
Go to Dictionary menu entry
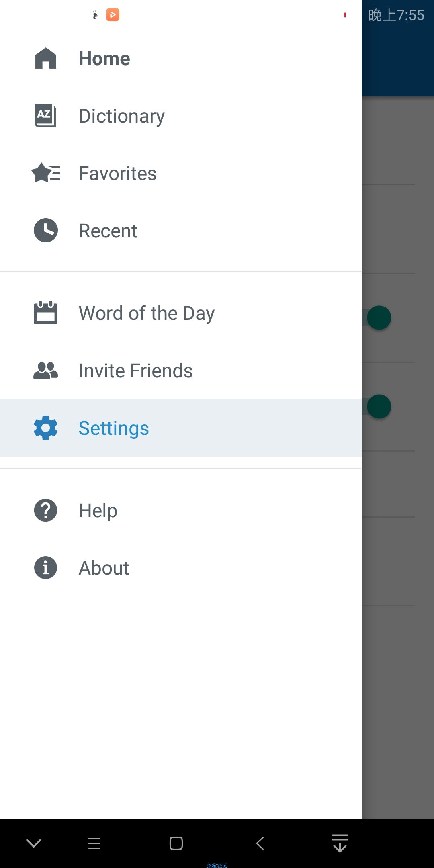click(181, 116)
